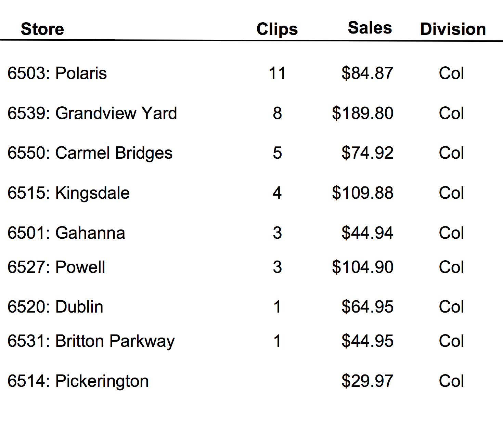503x448 pixels.
Task: Click the Division column header
Action: pos(453,29)
